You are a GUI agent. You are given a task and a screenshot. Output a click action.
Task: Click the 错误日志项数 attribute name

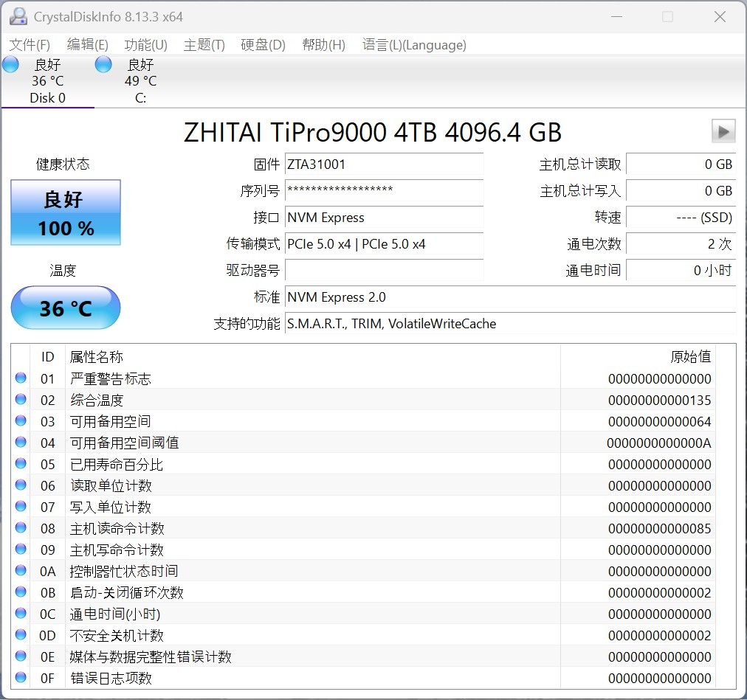[111, 678]
